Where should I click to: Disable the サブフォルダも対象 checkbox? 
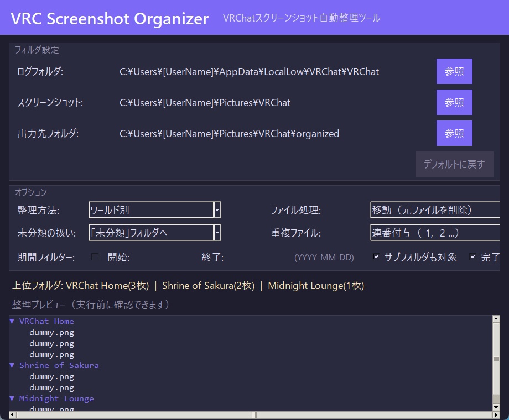click(x=377, y=256)
